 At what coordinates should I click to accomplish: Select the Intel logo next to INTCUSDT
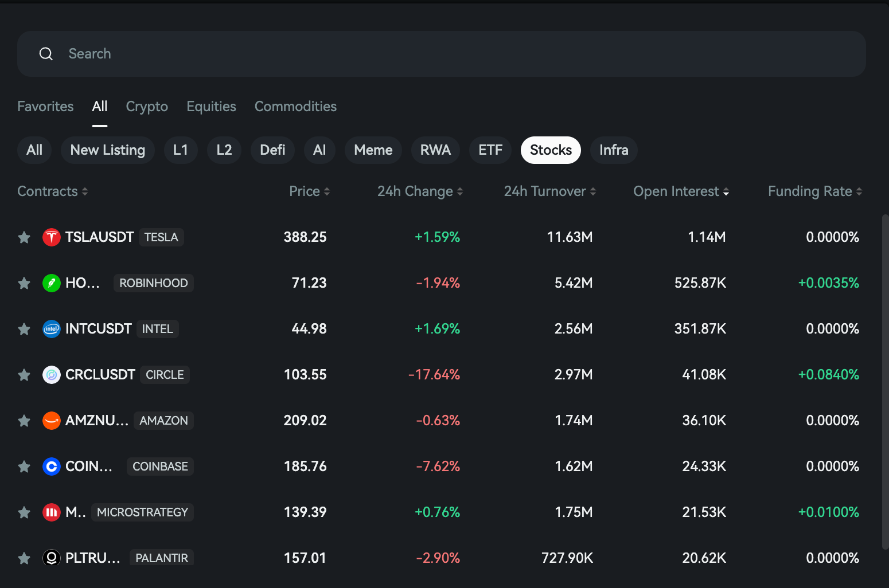[x=51, y=328]
